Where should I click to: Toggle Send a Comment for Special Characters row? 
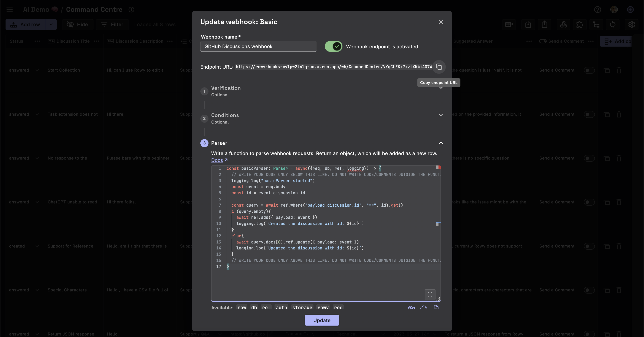point(589,290)
